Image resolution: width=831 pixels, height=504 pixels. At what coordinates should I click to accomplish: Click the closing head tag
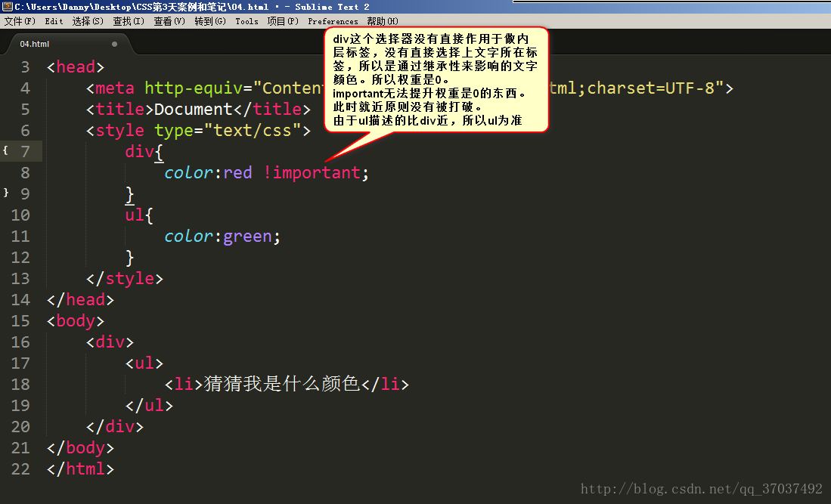point(81,300)
